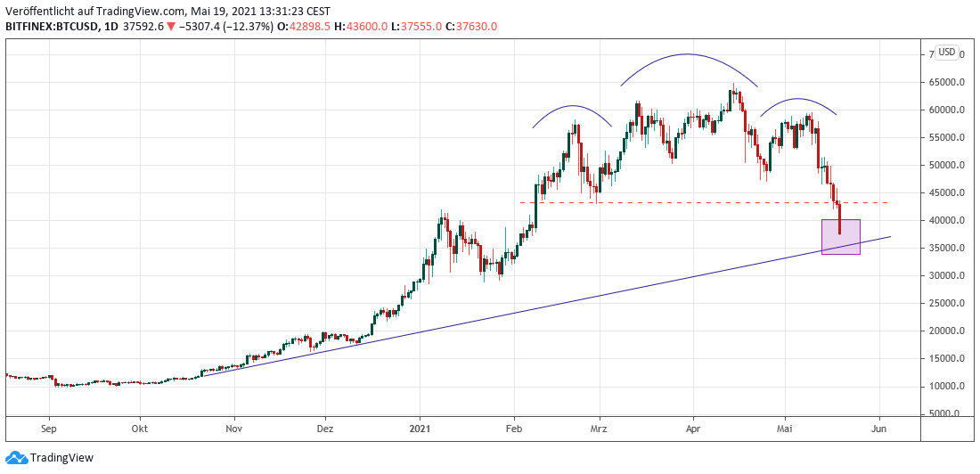Click the Feb label on time axis
Image resolution: width=980 pixels, height=474 pixels.
(x=514, y=429)
